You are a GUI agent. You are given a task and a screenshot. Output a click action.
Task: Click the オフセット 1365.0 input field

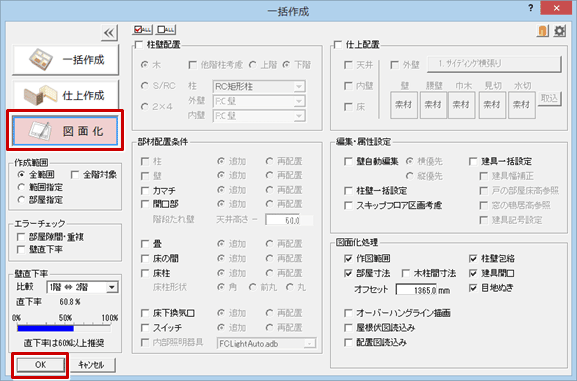416,290
